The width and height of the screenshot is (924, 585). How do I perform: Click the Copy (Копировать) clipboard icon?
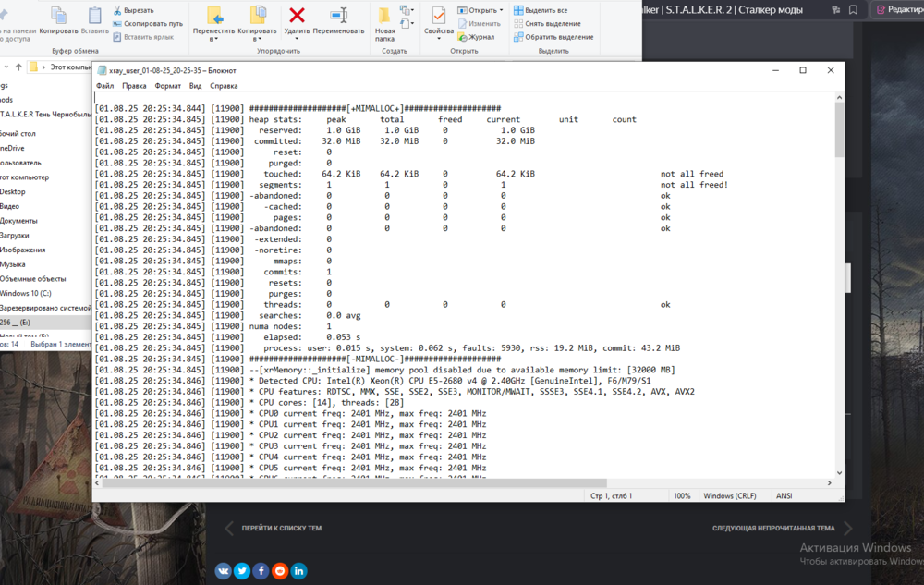[x=58, y=17]
